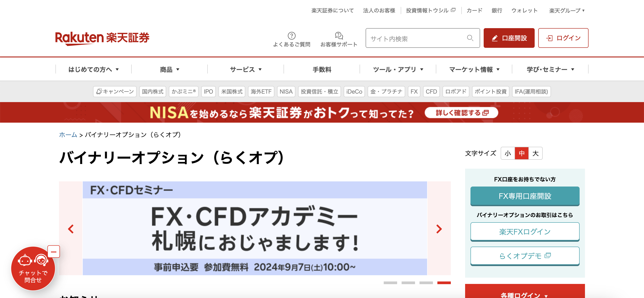Minimize the chat widget with minus button
Screen dimensions: 644x298
[53, 252]
